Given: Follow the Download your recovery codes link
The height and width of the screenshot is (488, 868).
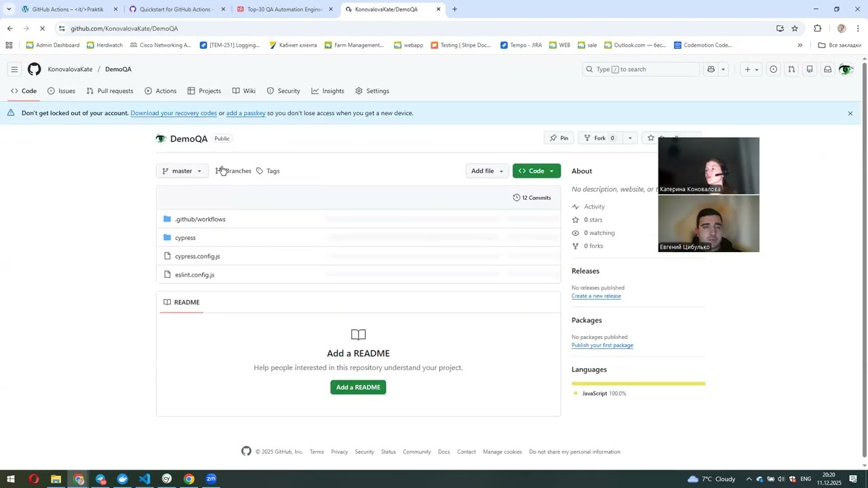Looking at the screenshot, I should coord(174,113).
